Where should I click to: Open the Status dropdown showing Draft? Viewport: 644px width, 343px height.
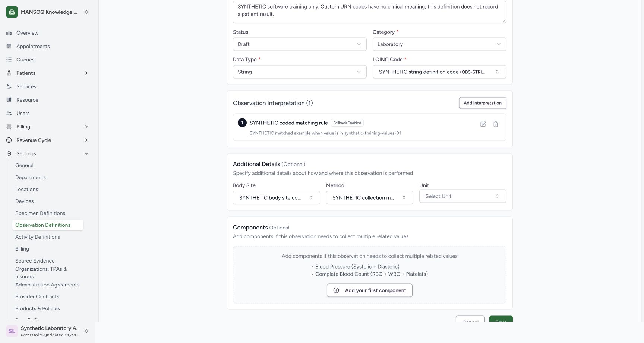300,44
